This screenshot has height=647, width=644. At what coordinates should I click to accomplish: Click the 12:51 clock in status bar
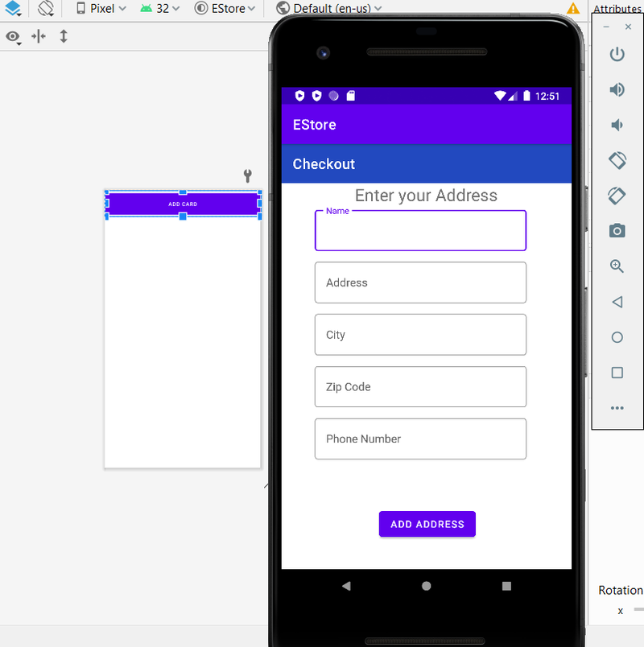[547, 96]
